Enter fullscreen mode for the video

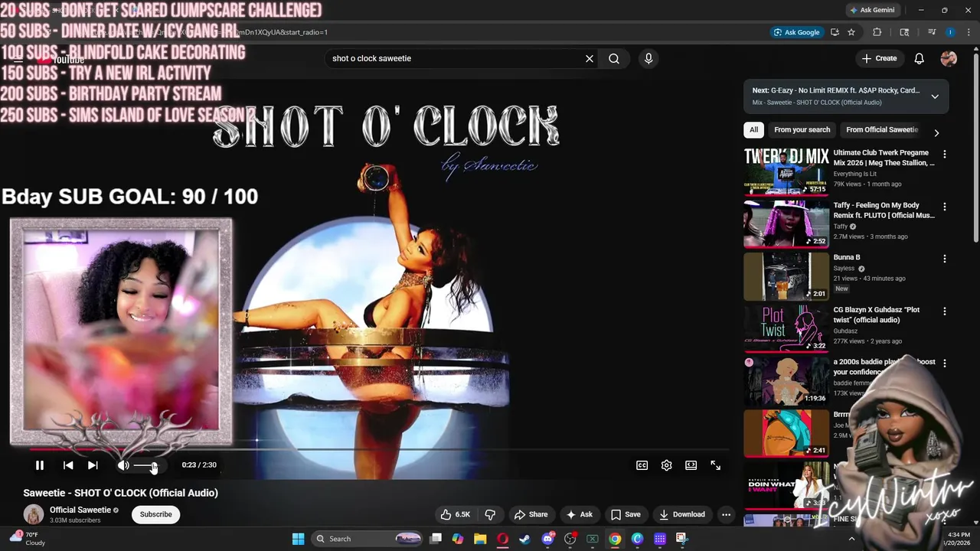click(716, 465)
